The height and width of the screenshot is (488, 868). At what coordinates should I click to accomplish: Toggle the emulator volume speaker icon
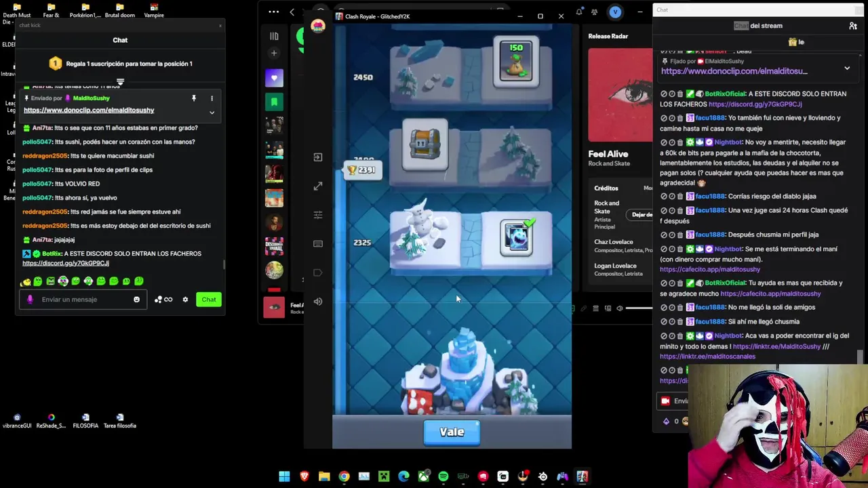318,301
